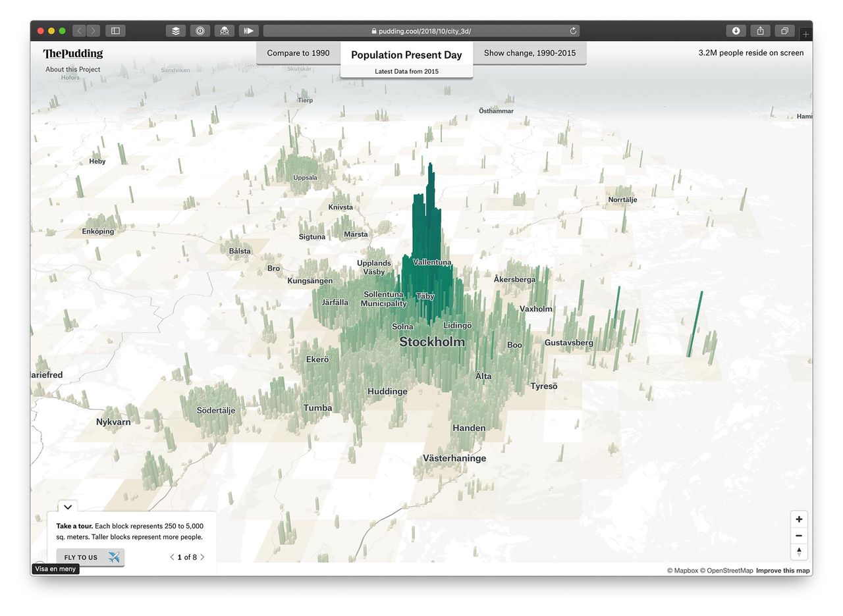Click the Ekerö map label
The width and height of the screenshot is (843, 616).
coord(317,360)
